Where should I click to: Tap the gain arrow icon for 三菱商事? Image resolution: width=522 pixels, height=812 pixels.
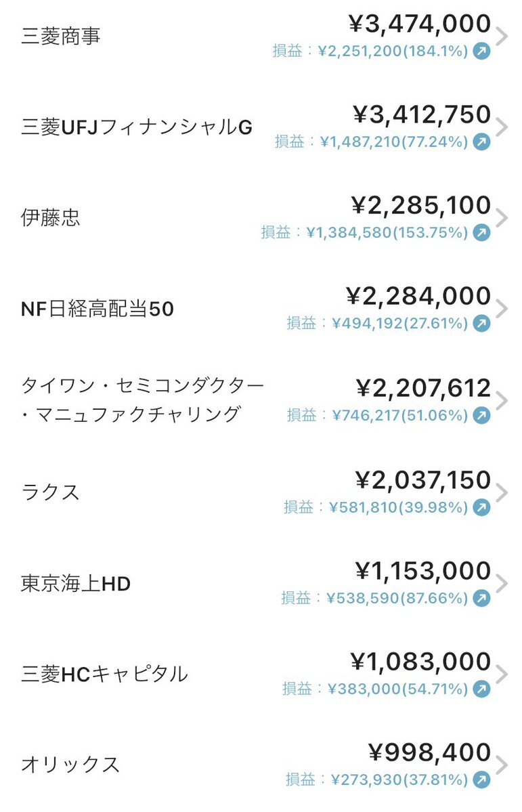tap(481, 51)
